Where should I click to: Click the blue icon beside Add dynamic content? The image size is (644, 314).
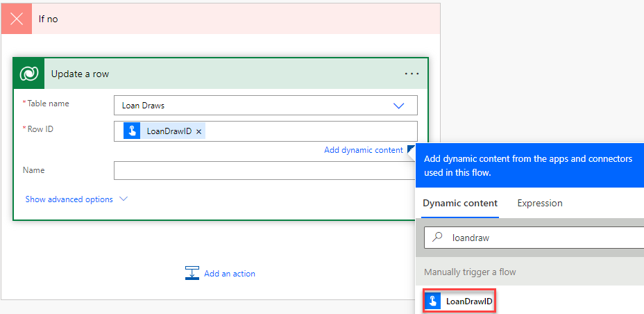click(x=411, y=149)
